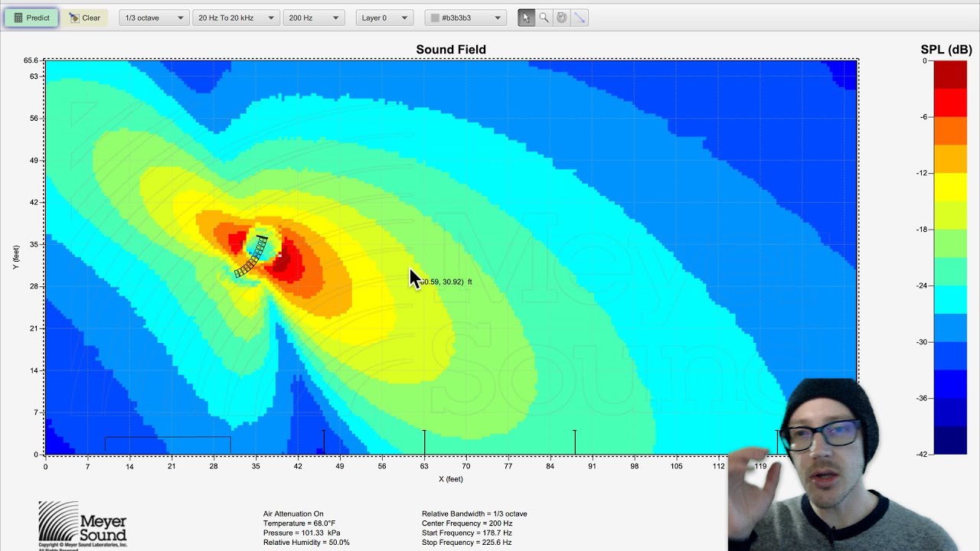Viewport: 980px width, 551px height.
Task: Click the SPL (dB) legend title
Action: (946, 50)
